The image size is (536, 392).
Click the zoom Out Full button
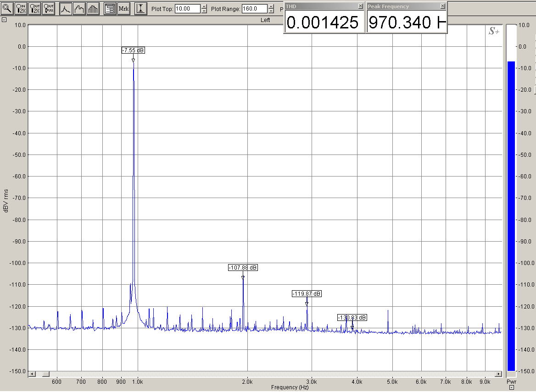(x=49, y=9)
